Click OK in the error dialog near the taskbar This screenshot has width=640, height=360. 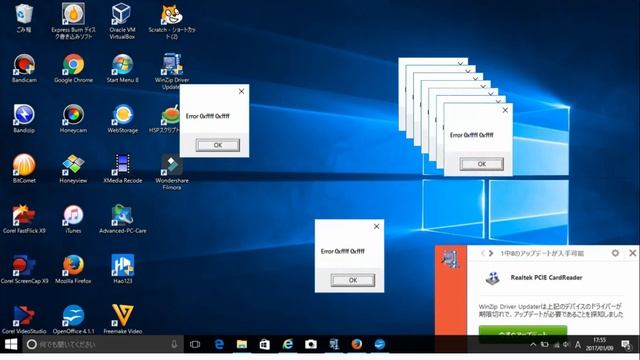pyautogui.click(x=353, y=280)
